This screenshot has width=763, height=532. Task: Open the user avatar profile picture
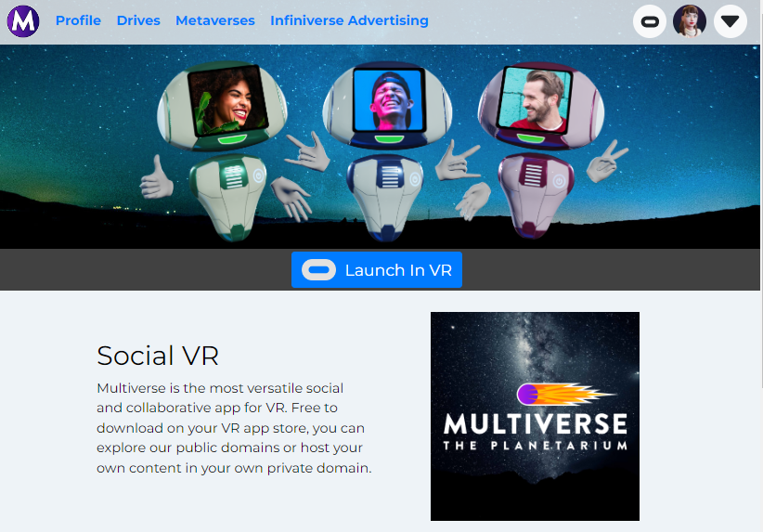tap(690, 21)
